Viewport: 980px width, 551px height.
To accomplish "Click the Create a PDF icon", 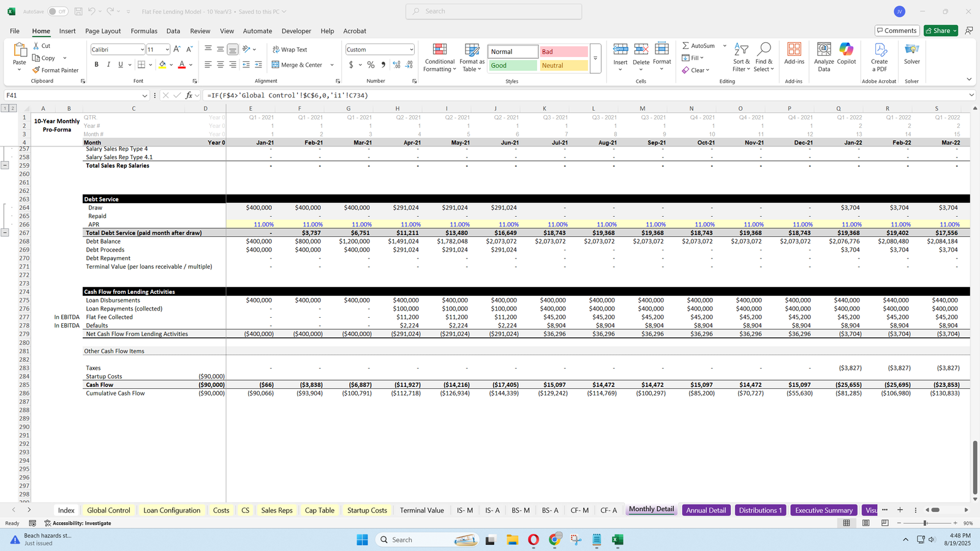I will click(x=880, y=50).
